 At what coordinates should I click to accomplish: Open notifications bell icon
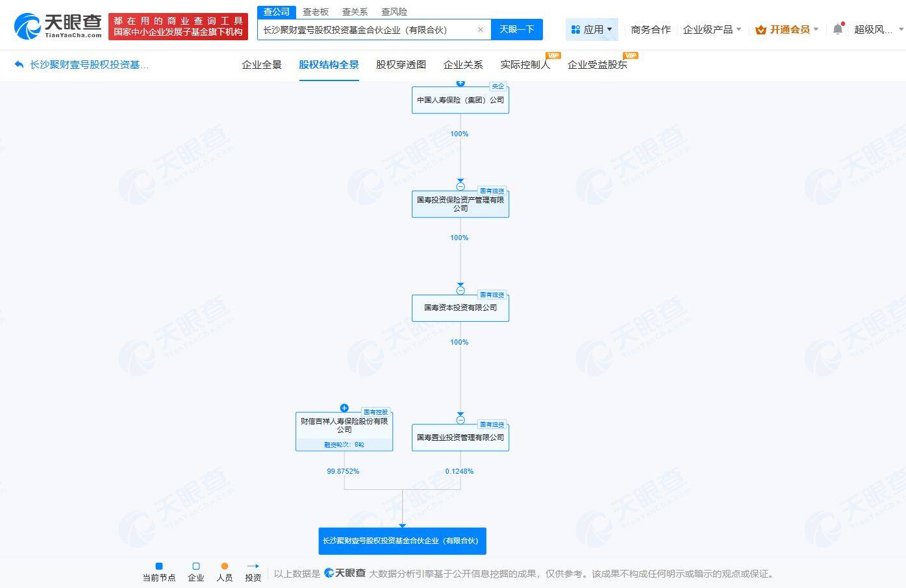pos(838,29)
